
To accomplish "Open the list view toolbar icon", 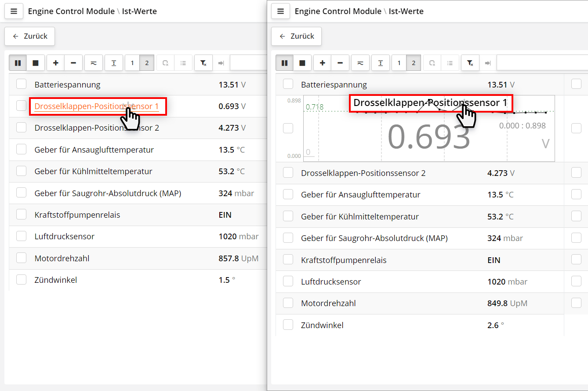I will [x=450, y=62].
